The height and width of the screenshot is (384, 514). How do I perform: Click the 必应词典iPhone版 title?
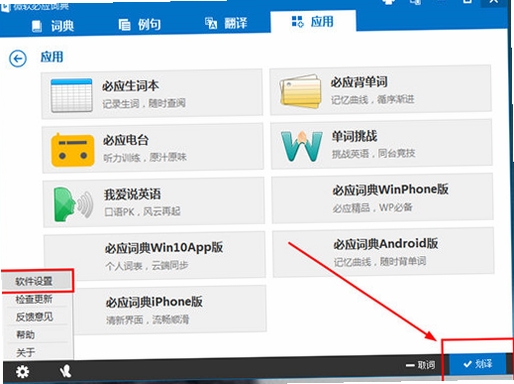154,302
